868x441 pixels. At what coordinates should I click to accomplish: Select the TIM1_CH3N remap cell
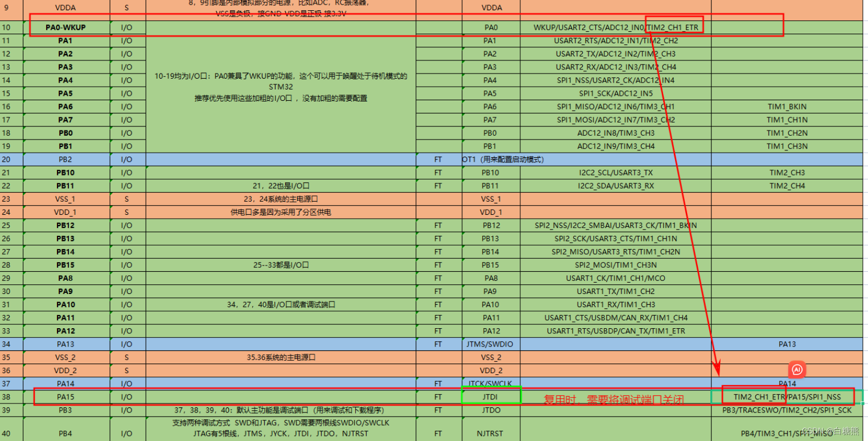pyautogui.click(x=787, y=146)
